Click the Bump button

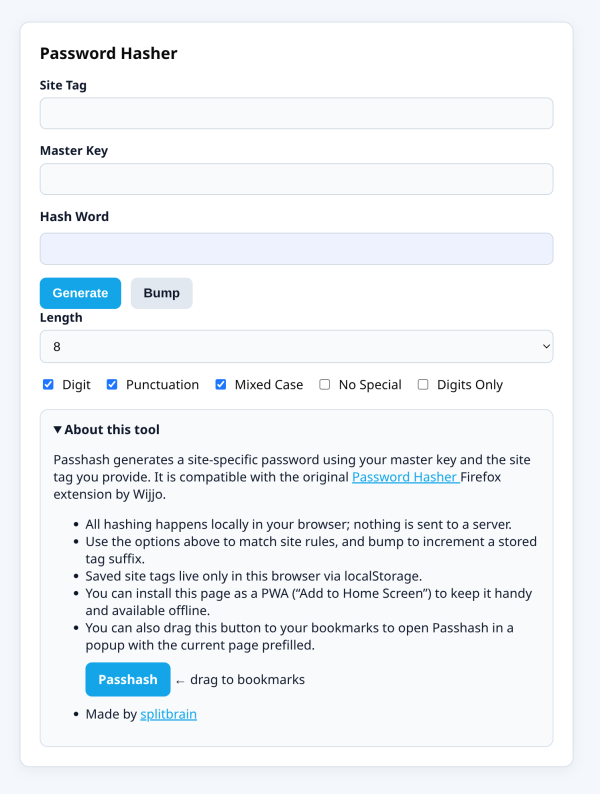click(x=161, y=293)
